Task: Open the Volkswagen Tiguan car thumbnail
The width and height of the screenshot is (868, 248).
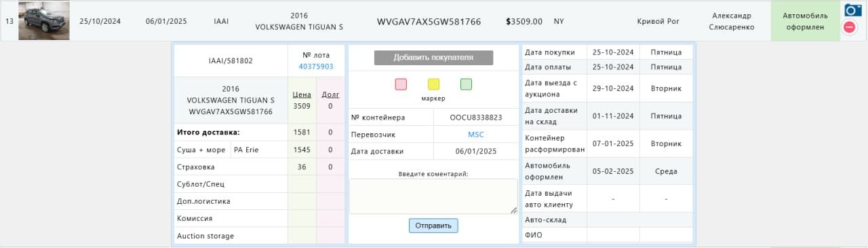Action: pos(43,21)
